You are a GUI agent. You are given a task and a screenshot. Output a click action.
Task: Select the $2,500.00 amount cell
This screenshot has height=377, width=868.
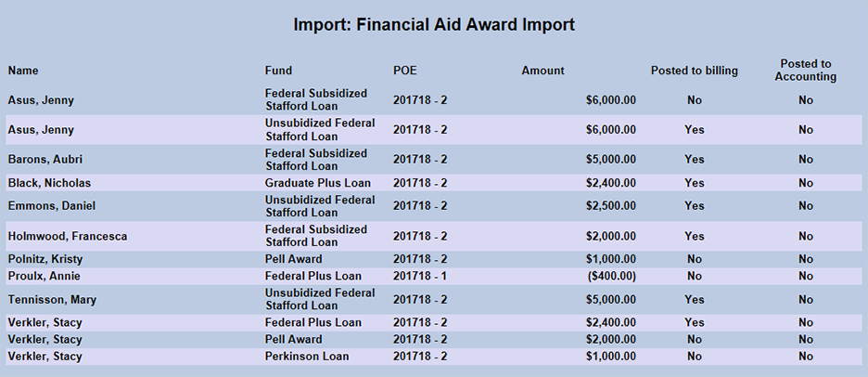611,205
